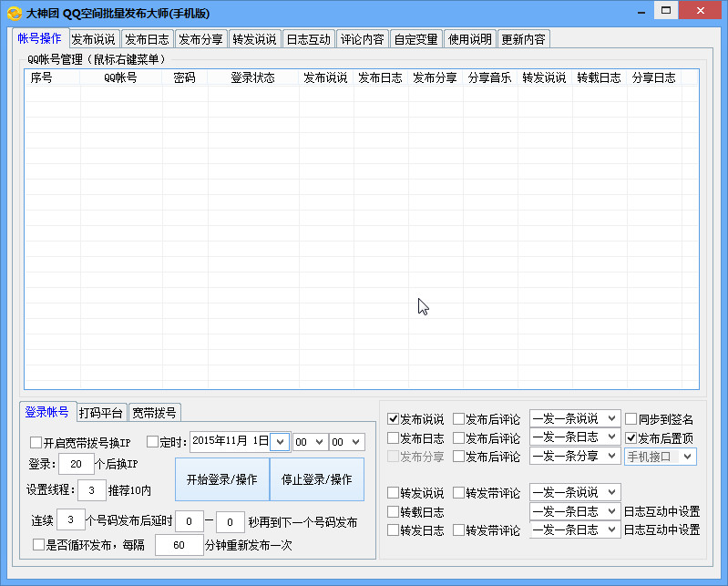
Task: Click the 转载日志 column header
Action: tap(600, 77)
